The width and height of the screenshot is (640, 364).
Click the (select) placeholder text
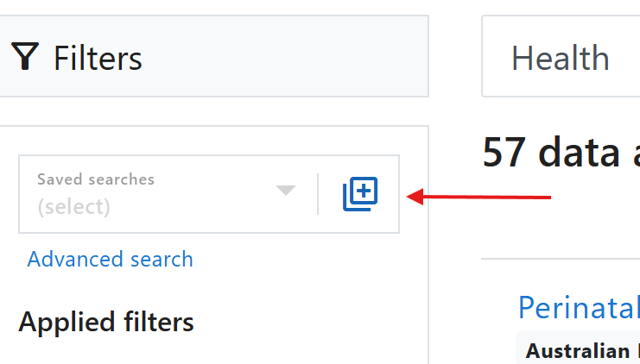click(x=74, y=207)
